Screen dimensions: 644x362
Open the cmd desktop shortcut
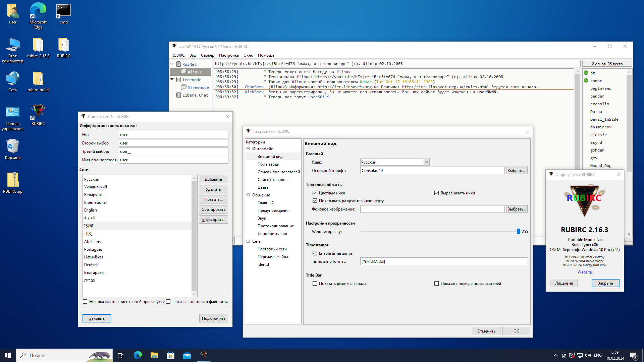(63, 11)
